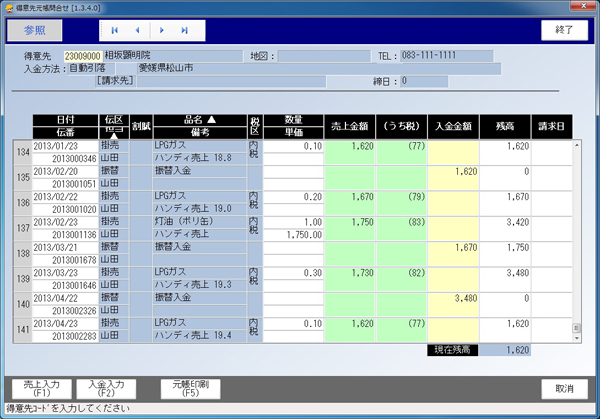Select row 141 row header
600x419 pixels.
[x=22, y=329]
